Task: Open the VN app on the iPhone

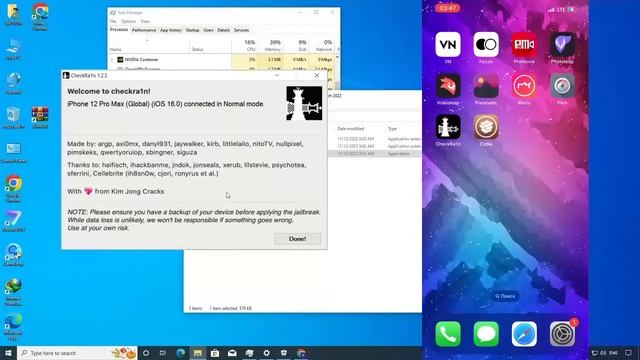Action: tap(448, 44)
